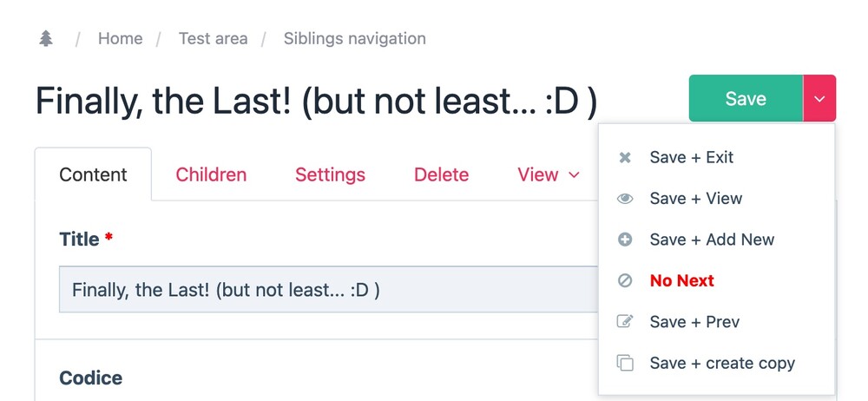The width and height of the screenshot is (868, 401).
Task: Select the Delete tab
Action: pyautogui.click(x=441, y=175)
